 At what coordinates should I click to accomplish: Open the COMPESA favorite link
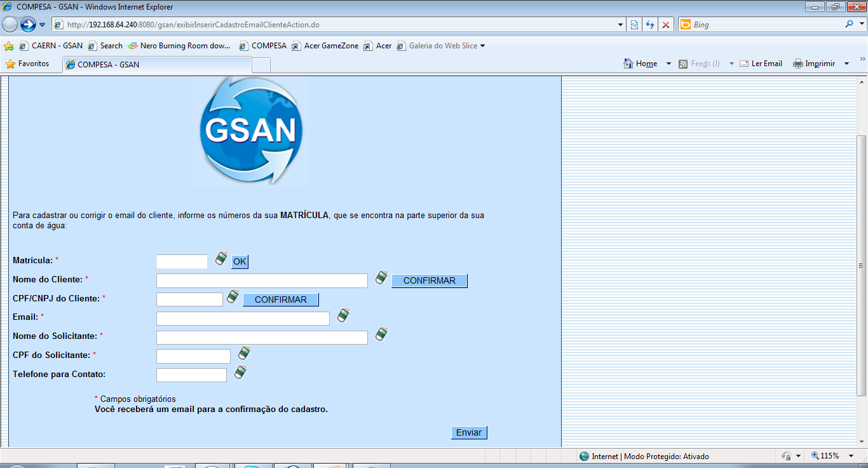[x=263, y=46]
